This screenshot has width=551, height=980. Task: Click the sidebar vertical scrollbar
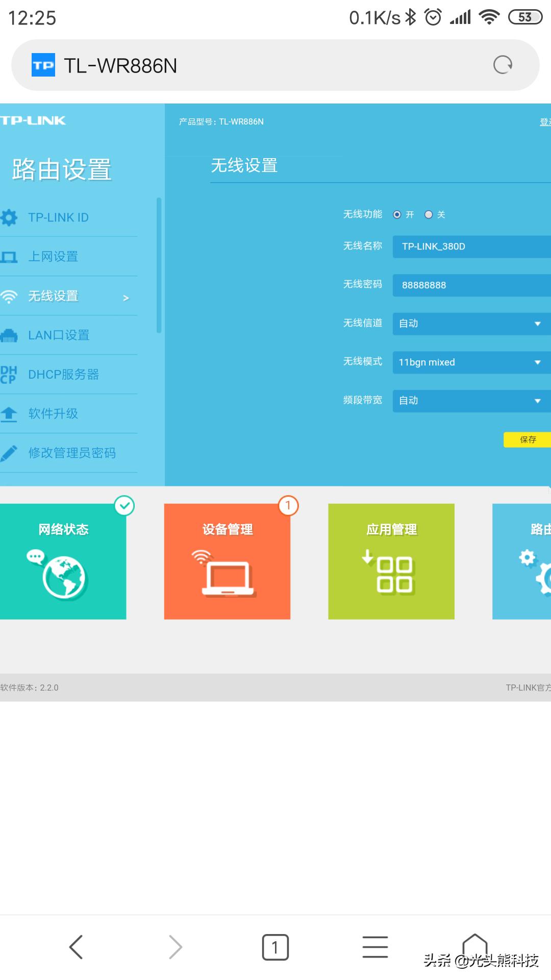[x=159, y=265]
